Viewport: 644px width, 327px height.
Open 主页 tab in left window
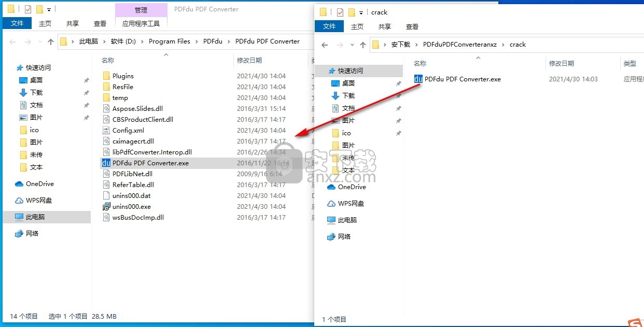pyautogui.click(x=45, y=23)
